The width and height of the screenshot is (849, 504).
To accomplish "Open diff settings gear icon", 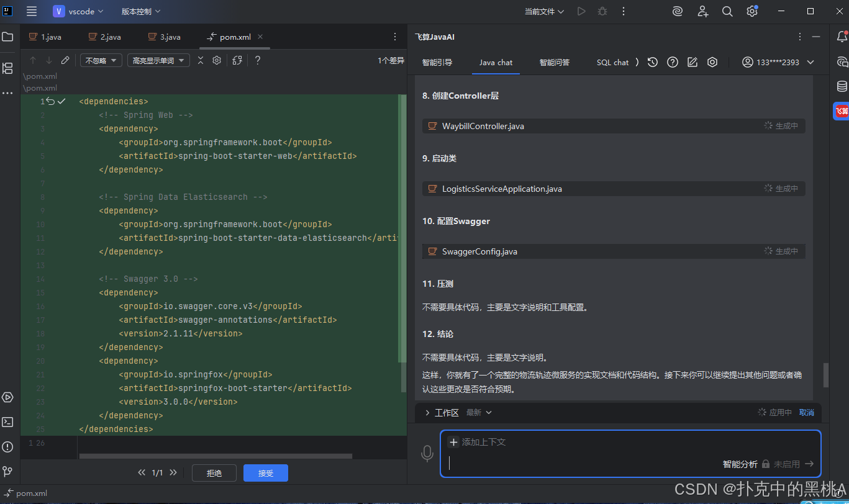I will point(217,60).
